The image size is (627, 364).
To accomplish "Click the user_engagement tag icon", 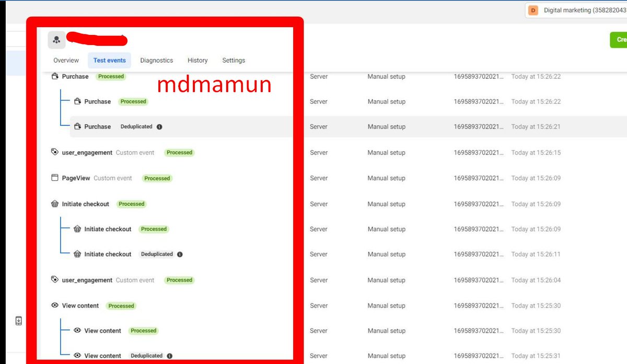I will pyautogui.click(x=54, y=152).
